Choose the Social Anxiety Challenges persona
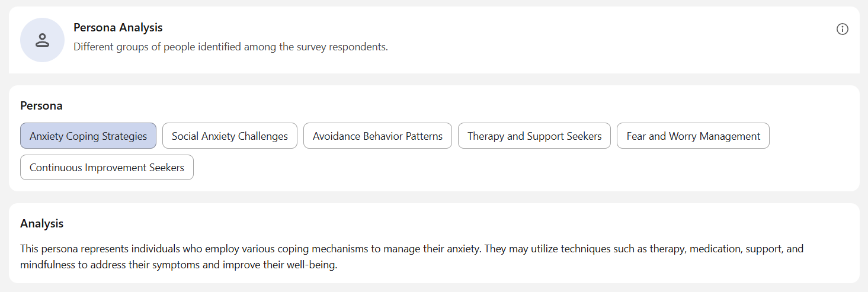Screen dimensions: 868x292 (x=230, y=136)
